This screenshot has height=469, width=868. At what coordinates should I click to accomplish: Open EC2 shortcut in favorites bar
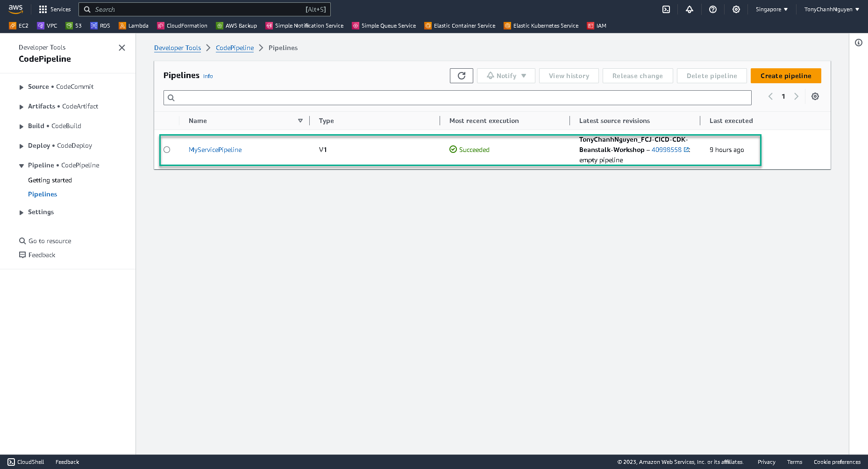pos(19,26)
